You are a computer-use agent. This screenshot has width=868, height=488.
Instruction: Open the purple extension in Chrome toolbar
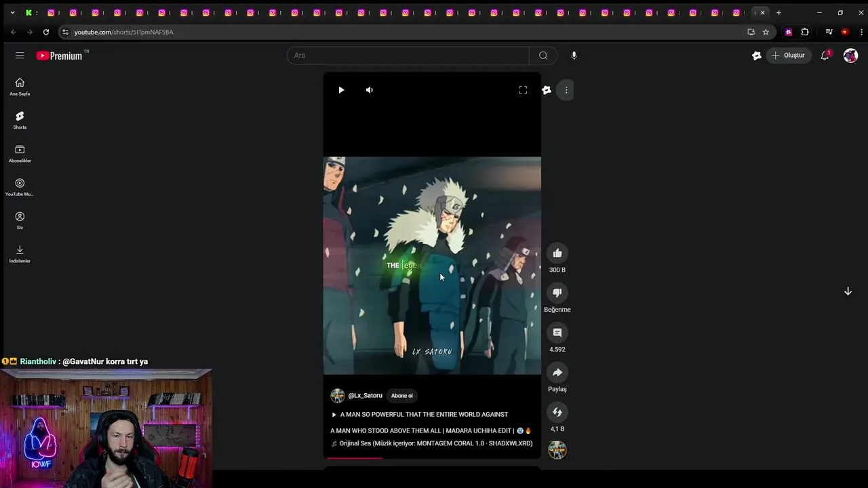(789, 32)
